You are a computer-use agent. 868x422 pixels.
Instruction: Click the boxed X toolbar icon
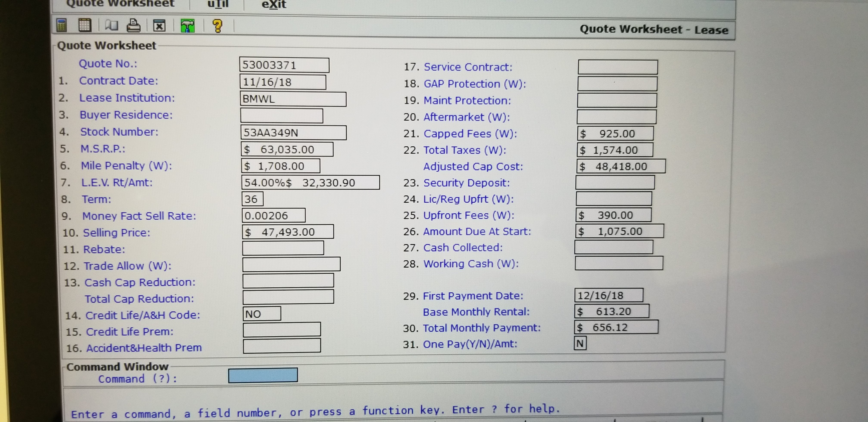point(159,26)
